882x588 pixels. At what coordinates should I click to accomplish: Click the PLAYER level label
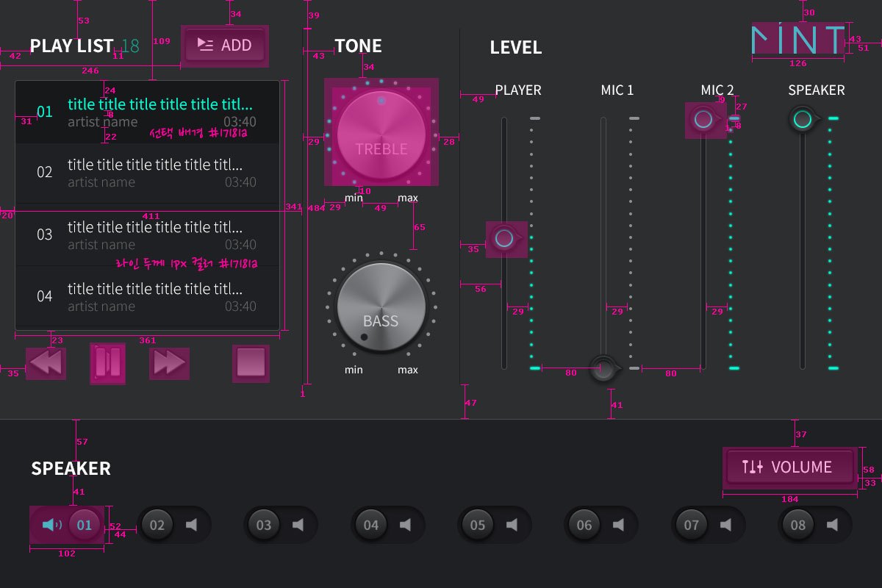(x=518, y=90)
